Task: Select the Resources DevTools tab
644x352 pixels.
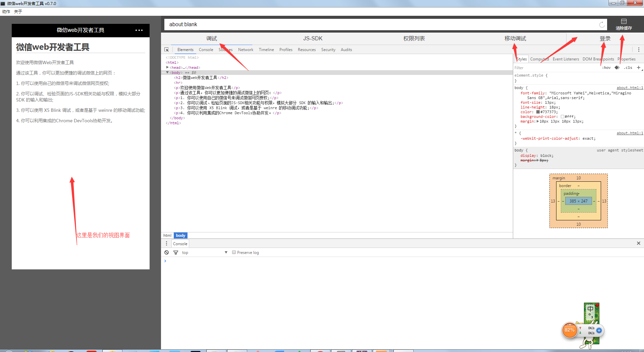Action: point(307,50)
